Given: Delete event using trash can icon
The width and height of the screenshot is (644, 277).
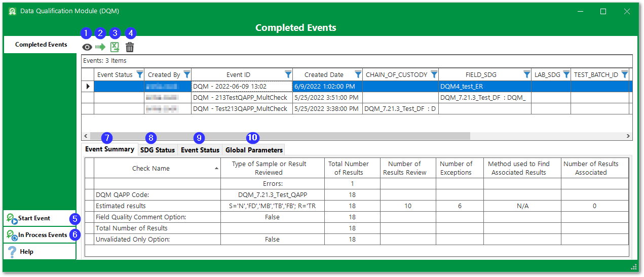Looking at the screenshot, I should (x=130, y=47).
